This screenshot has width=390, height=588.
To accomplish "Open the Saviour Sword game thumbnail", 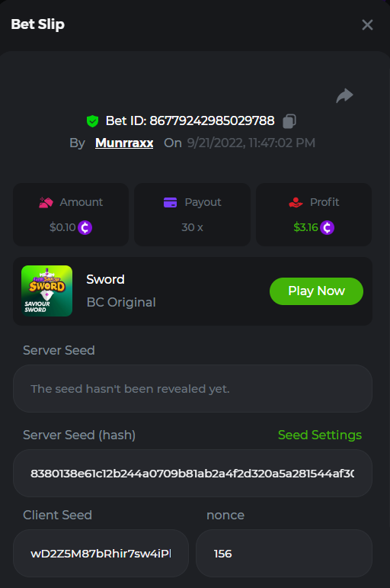I will tap(46, 291).
